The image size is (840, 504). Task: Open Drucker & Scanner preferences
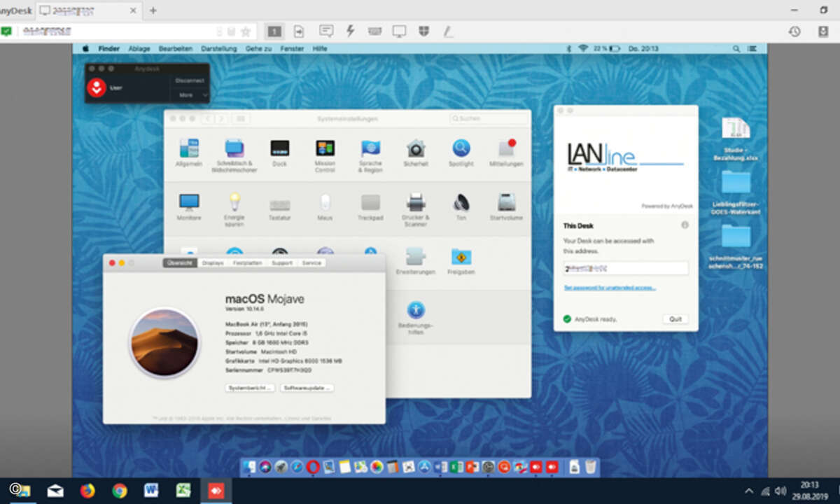coord(416,209)
